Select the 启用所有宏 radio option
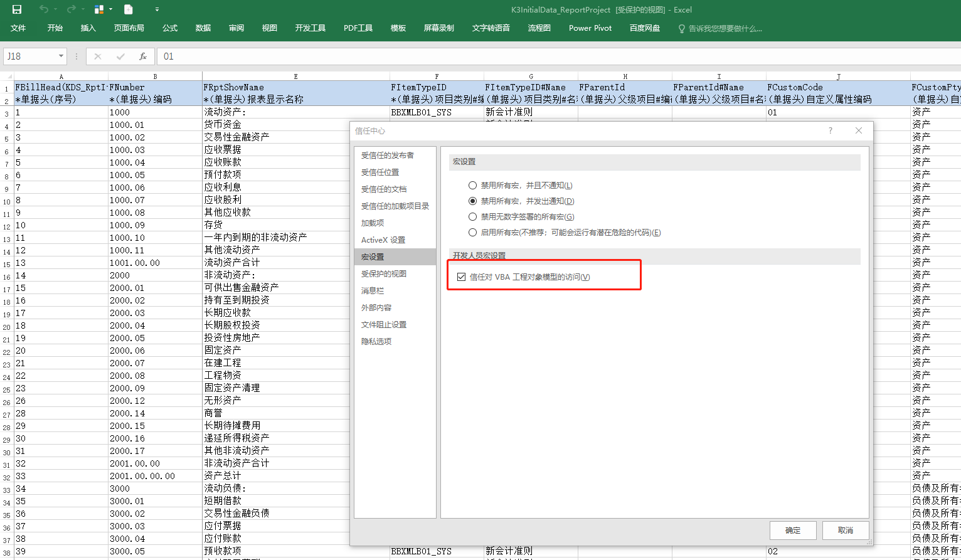 click(472, 232)
